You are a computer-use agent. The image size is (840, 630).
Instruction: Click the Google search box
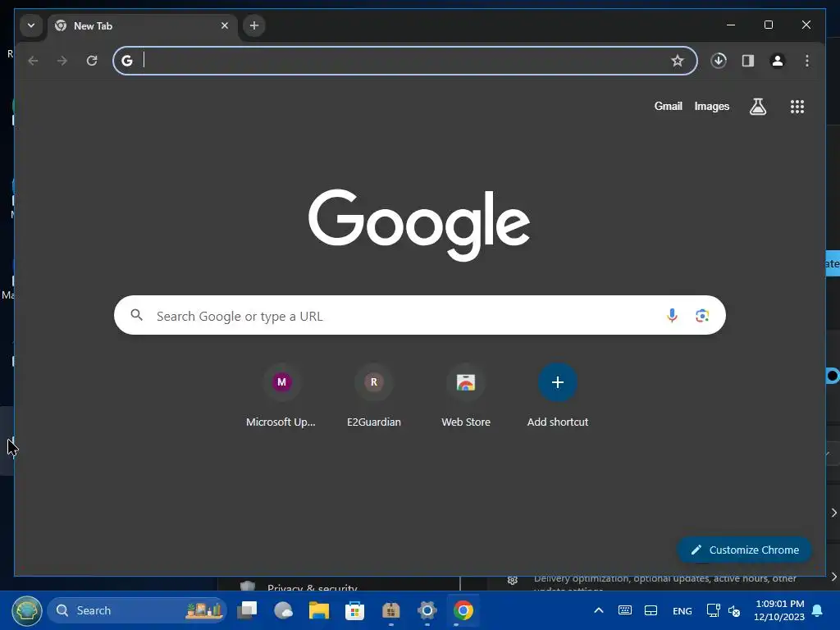[x=419, y=316]
